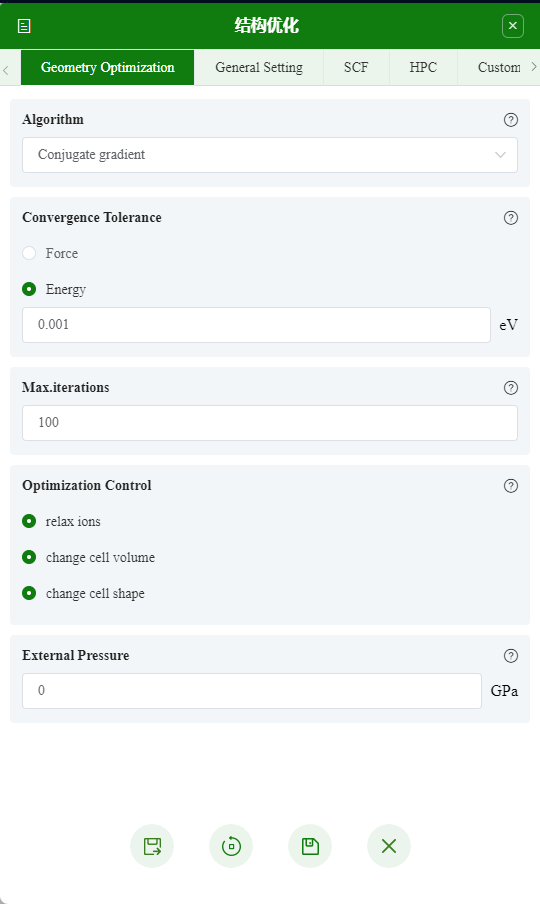
Task: Open help for Optimization Control section
Action: pyautogui.click(x=511, y=486)
